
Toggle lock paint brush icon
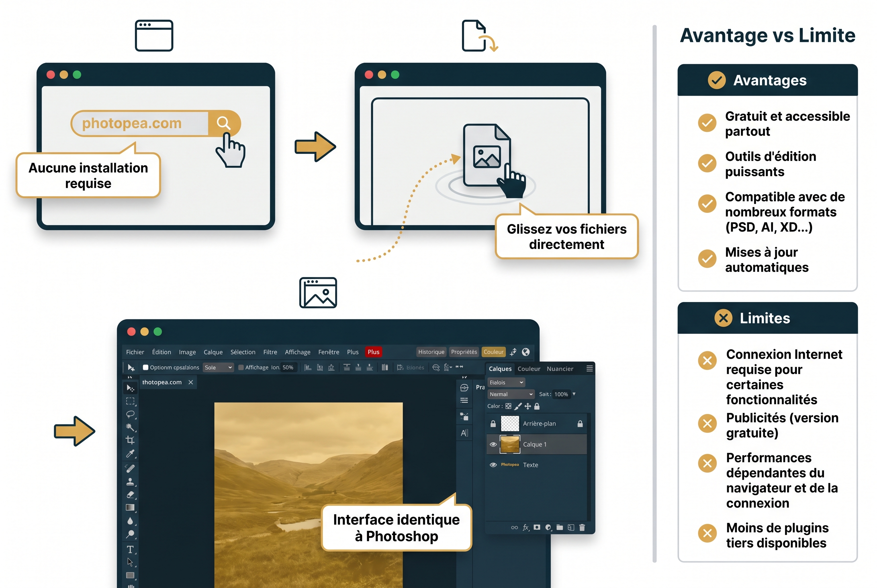coord(518,406)
